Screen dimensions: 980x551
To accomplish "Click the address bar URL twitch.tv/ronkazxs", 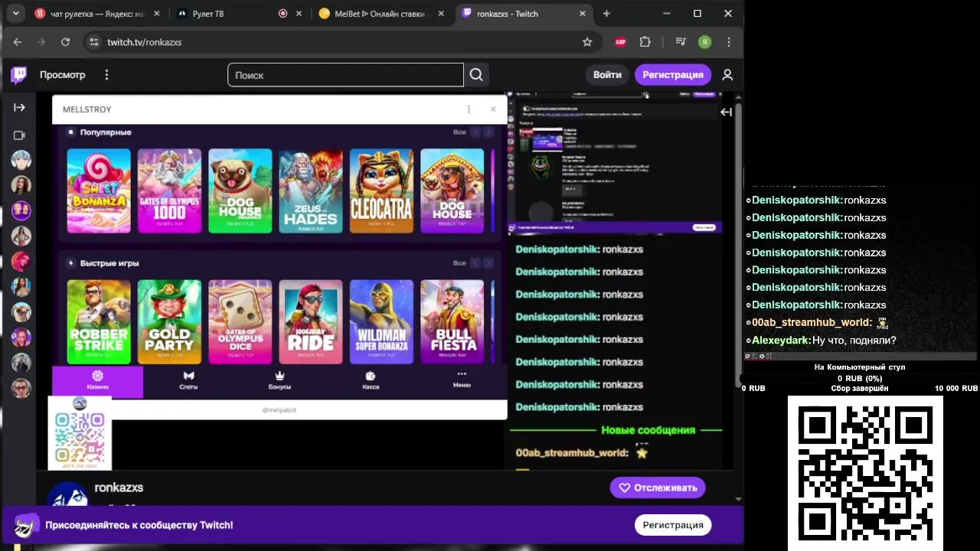I will [x=144, y=42].
